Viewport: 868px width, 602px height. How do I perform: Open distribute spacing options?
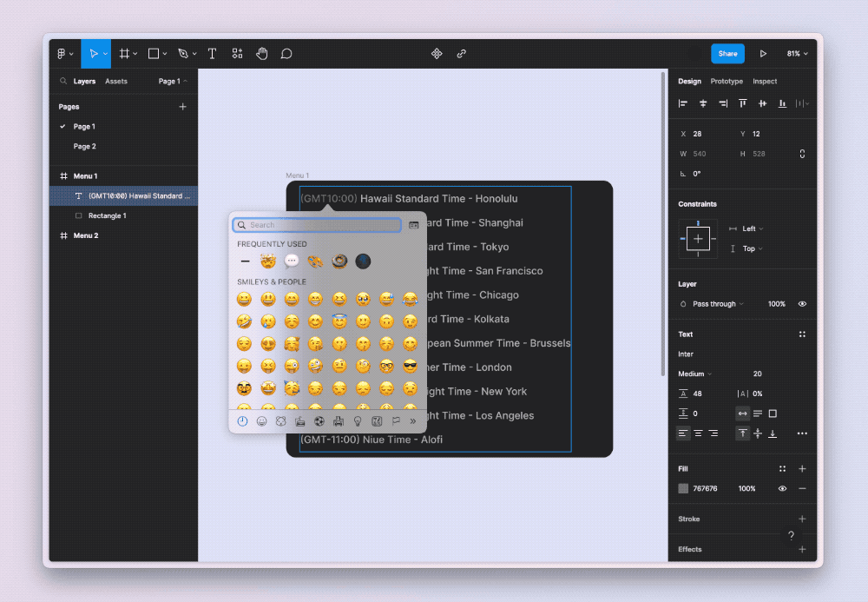tap(802, 103)
